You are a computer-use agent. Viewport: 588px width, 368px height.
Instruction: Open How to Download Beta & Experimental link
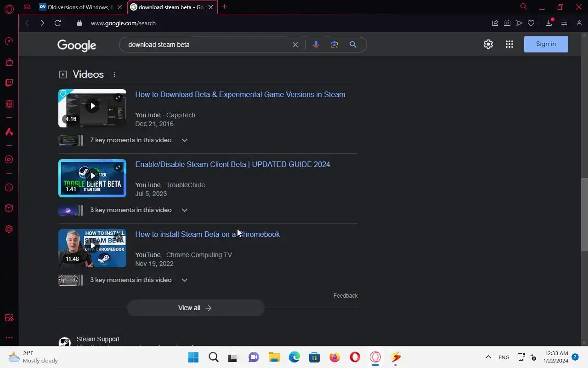(240, 94)
